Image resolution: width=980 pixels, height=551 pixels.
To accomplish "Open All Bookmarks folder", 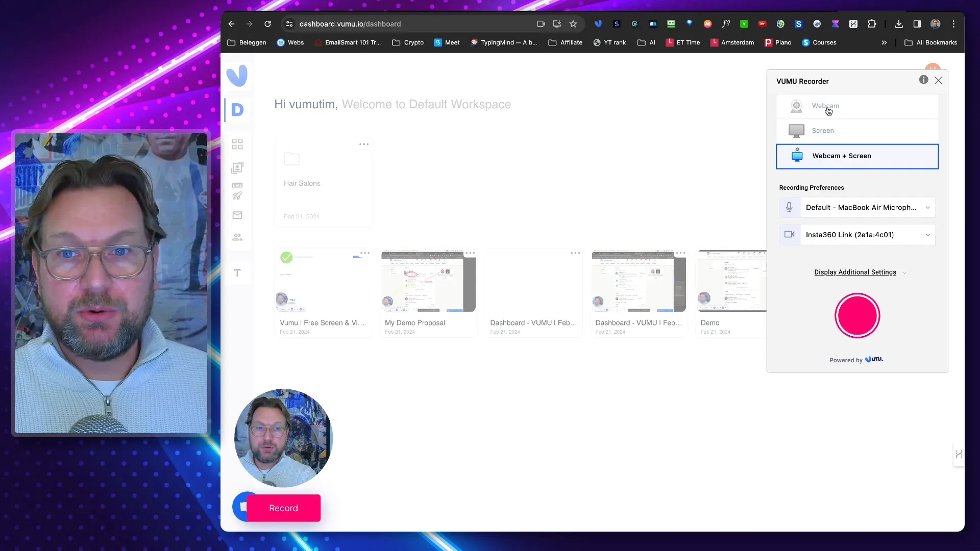I will coord(930,42).
